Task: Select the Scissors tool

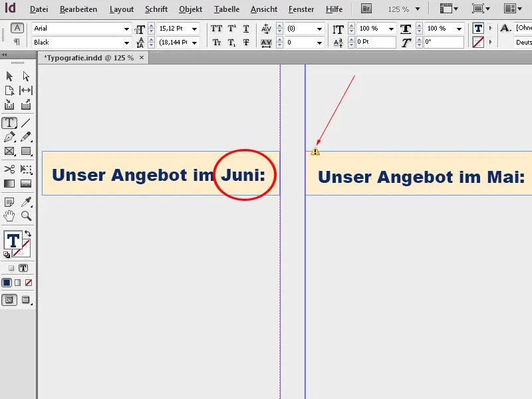Action: pyautogui.click(x=9, y=170)
